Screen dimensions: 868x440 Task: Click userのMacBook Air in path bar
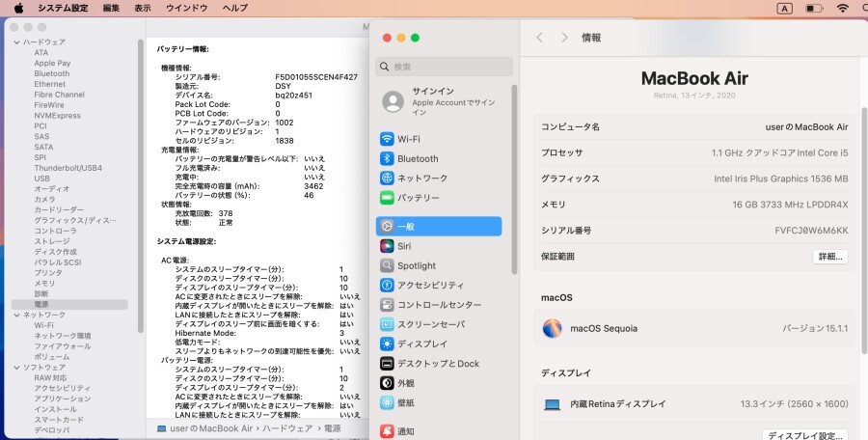pos(211,428)
